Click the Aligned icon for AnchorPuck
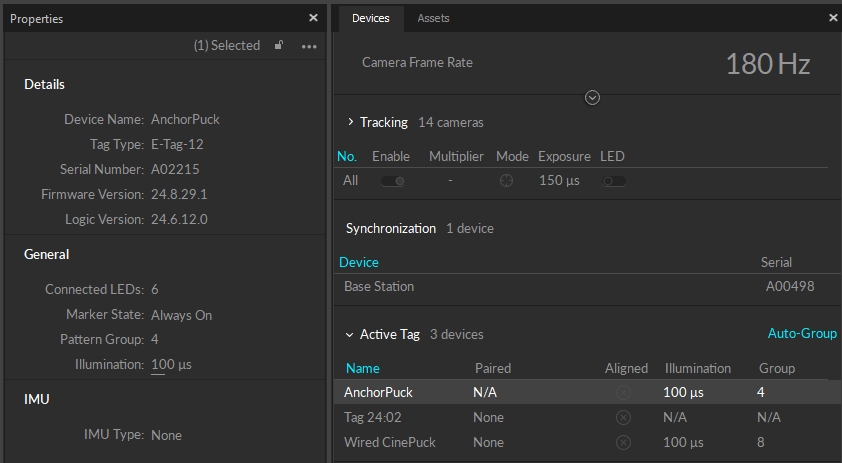Image resolution: width=842 pixels, height=463 pixels. [623, 393]
